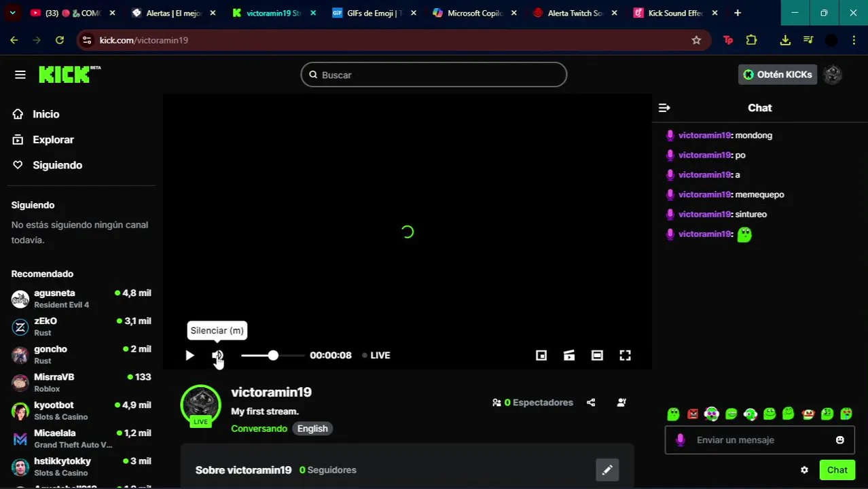Open the zEkO recommended channel
Viewport: 868px width, 489px height.
(82, 327)
